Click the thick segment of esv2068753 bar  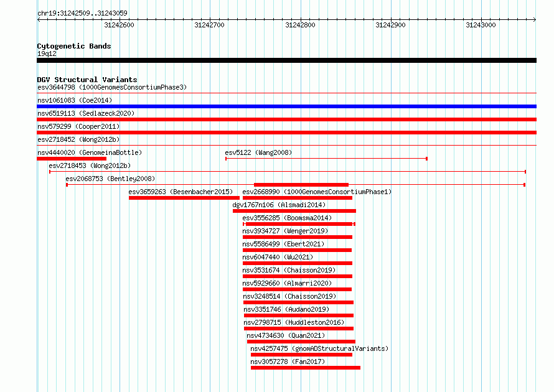click(x=301, y=185)
